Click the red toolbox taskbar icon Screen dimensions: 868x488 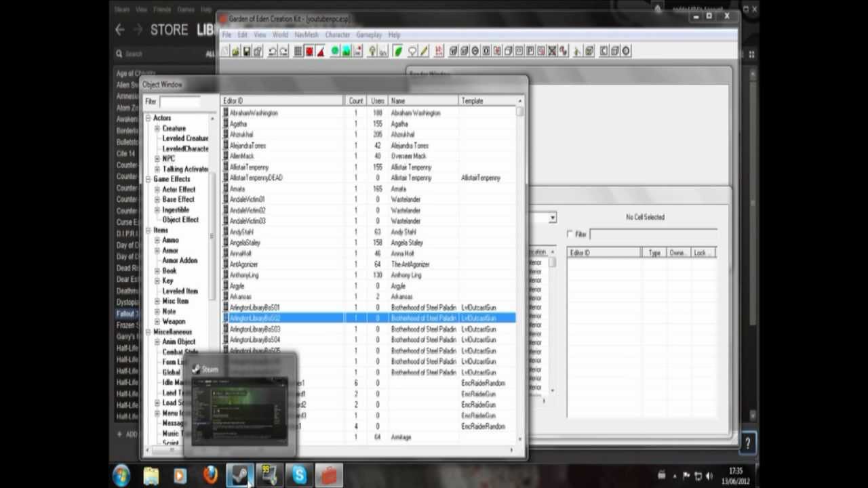tap(329, 475)
